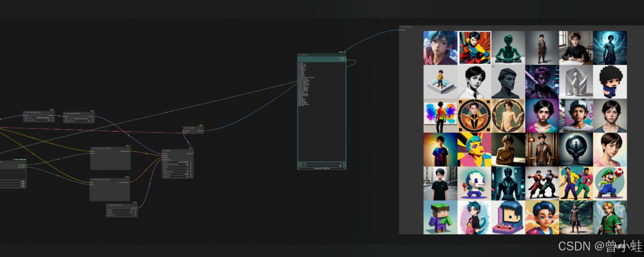Click the upper CLIP Text Encode text box
Screen dimensions: 644x257
[110, 162]
